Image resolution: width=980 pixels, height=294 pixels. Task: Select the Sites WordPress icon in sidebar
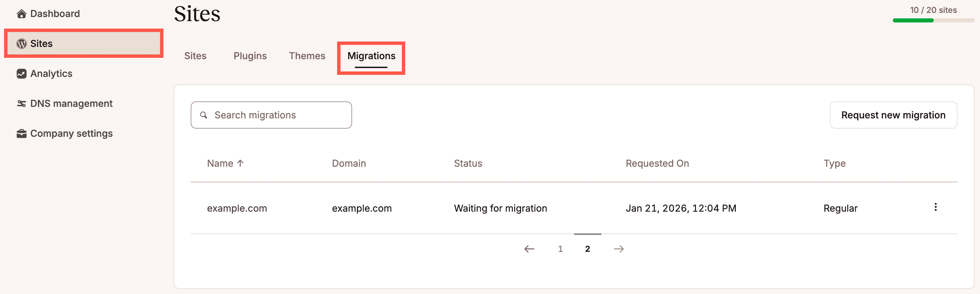(x=22, y=43)
